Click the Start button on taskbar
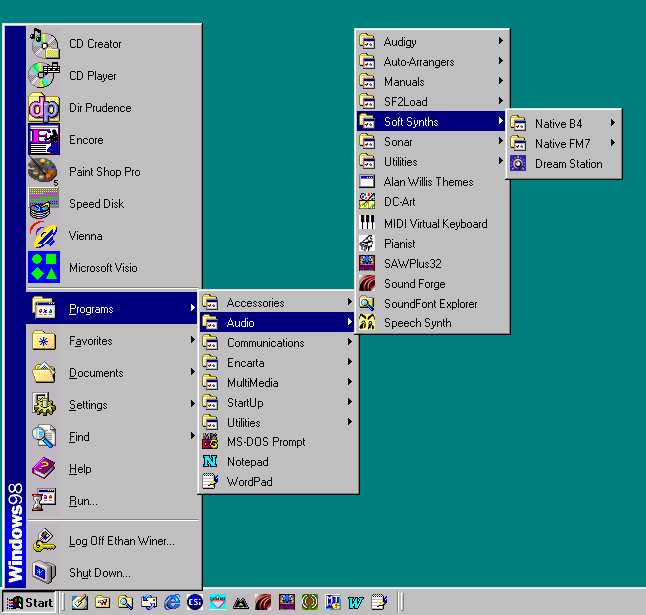Image resolution: width=646 pixels, height=615 pixels. (30, 602)
